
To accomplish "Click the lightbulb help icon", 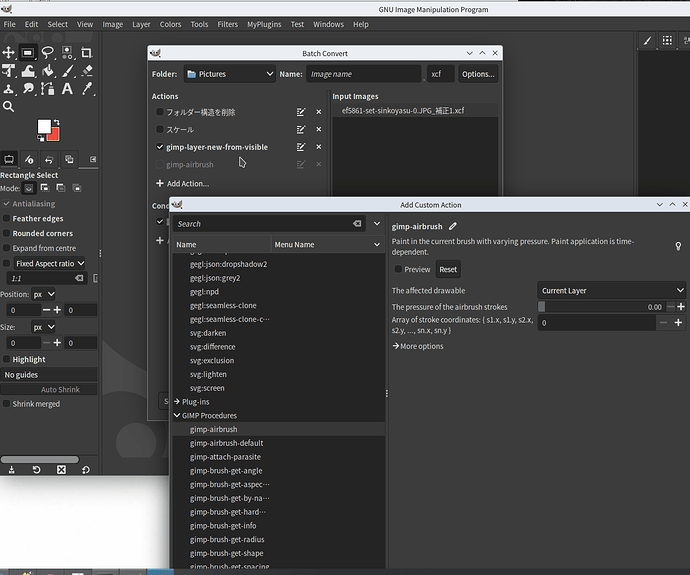I will [678, 246].
